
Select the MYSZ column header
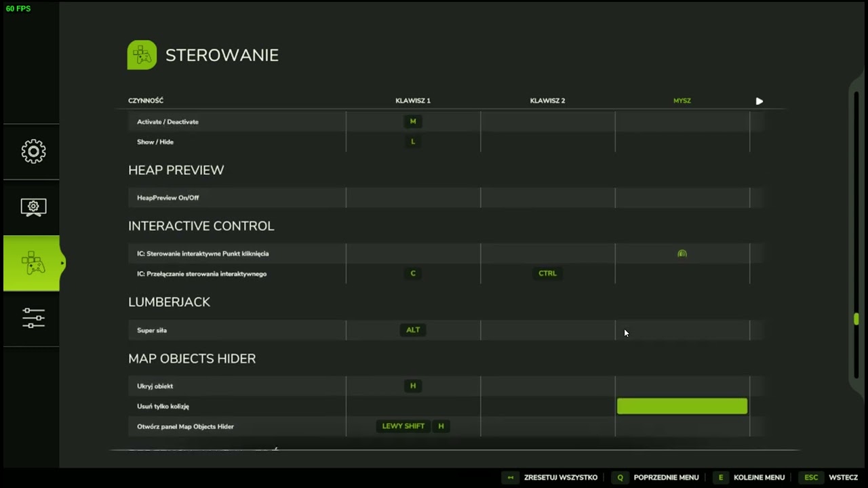pyautogui.click(x=682, y=100)
